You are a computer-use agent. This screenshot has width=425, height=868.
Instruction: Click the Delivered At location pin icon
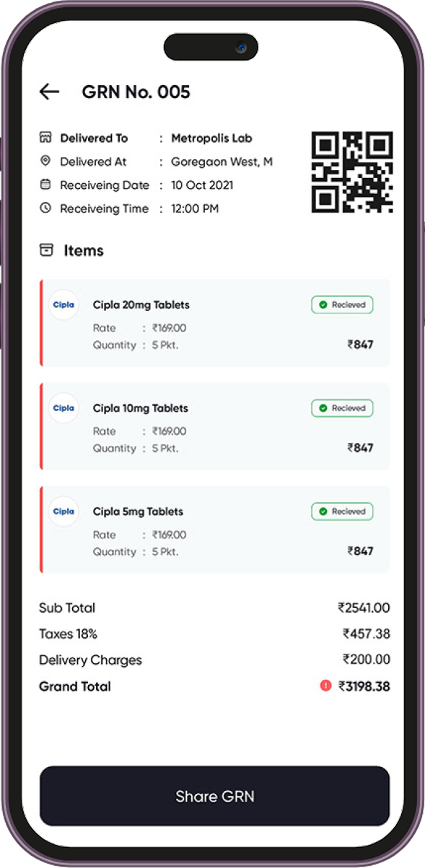[45, 161]
